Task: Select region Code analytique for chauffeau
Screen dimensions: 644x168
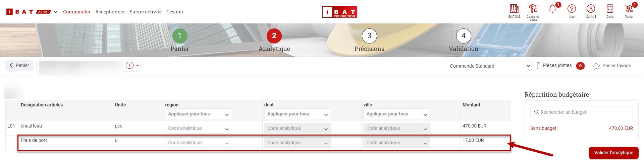Action: coord(198,129)
